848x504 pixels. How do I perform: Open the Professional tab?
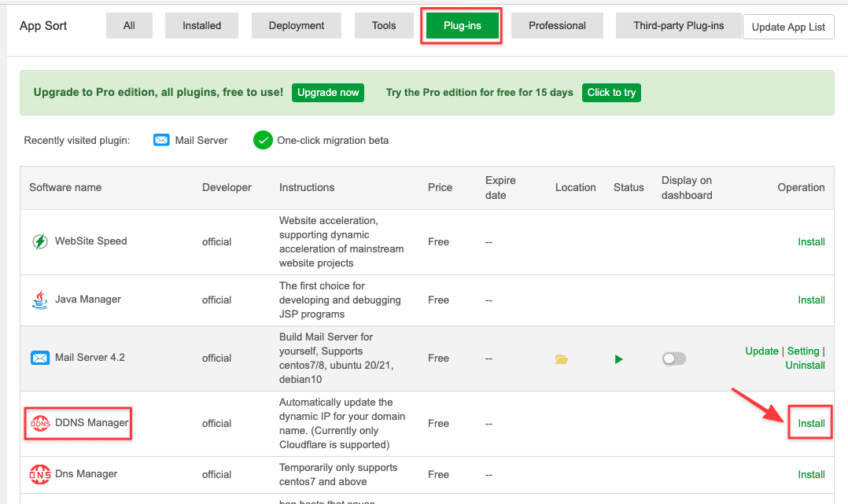[x=557, y=25]
